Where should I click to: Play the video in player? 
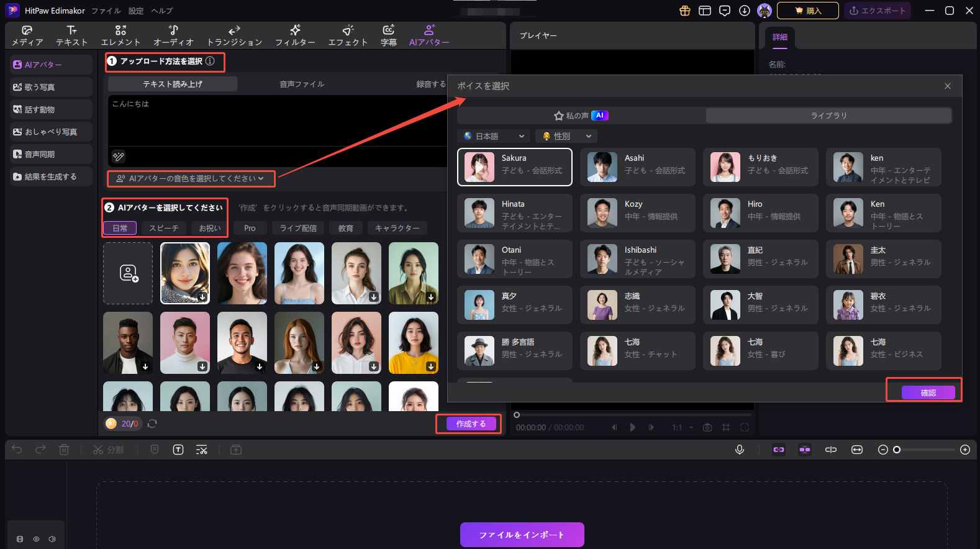pos(632,427)
